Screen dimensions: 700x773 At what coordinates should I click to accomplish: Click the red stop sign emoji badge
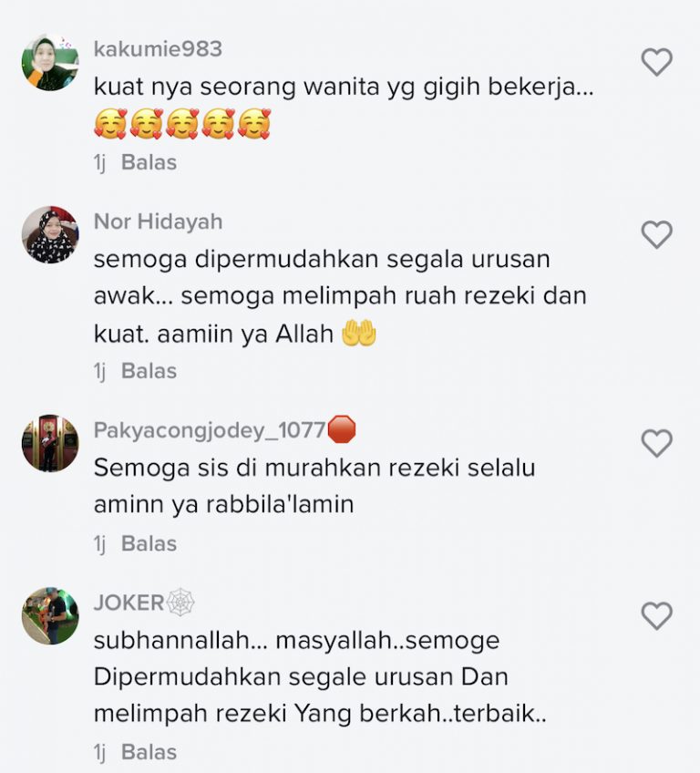tap(342, 429)
